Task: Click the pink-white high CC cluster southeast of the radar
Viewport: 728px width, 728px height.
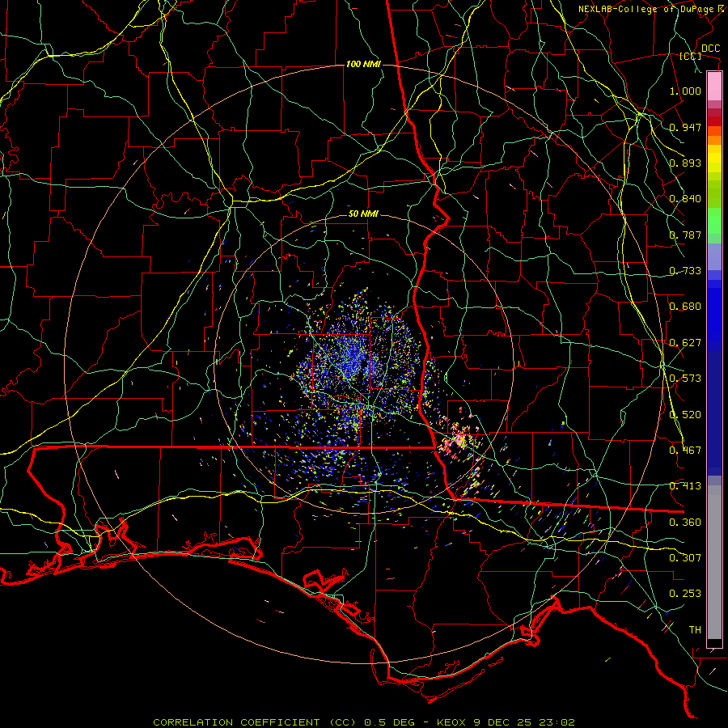Action: click(x=459, y=438)
